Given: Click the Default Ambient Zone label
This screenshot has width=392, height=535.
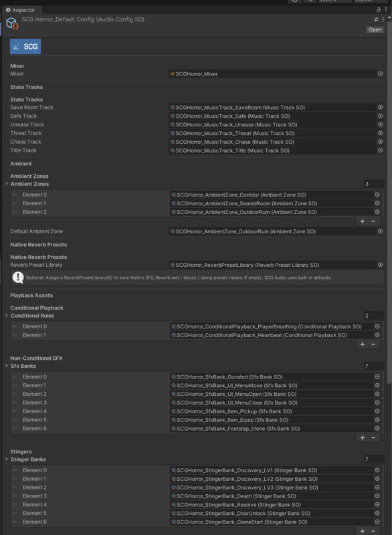Looking at the screenshot, I should coord(37,231).
